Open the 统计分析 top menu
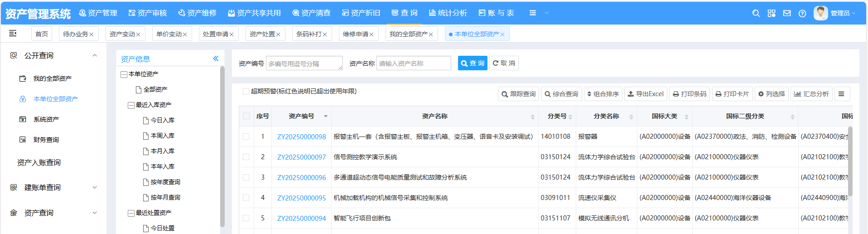Image resolution: width=868 pixels, height=234 pixels. tap(448, 13)
